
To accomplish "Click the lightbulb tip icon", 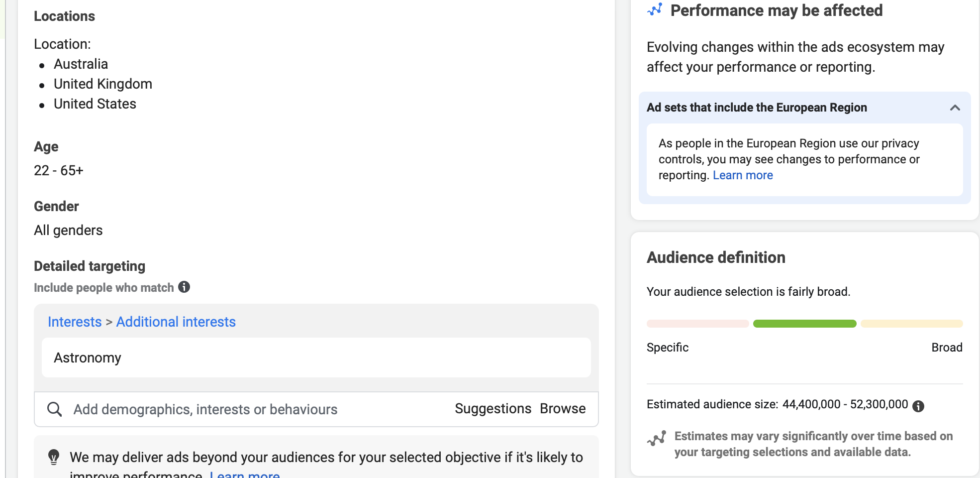I will click(54, 457).
